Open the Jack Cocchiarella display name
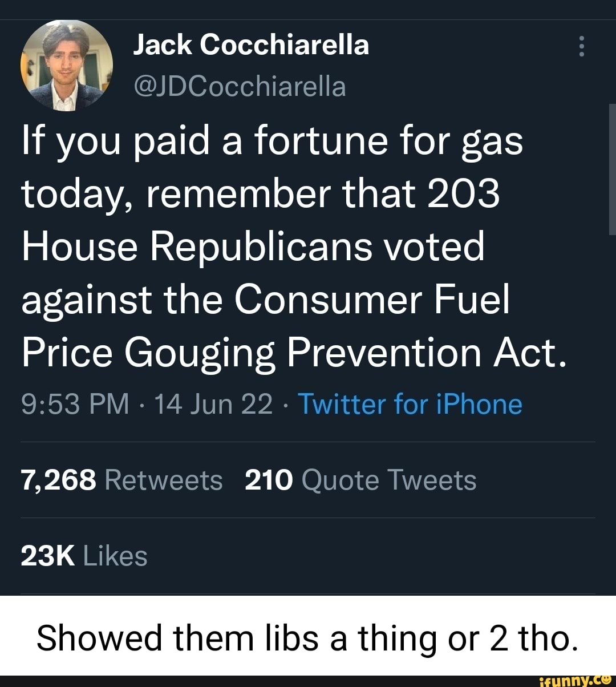616x687 pixels. coord(251,45)
